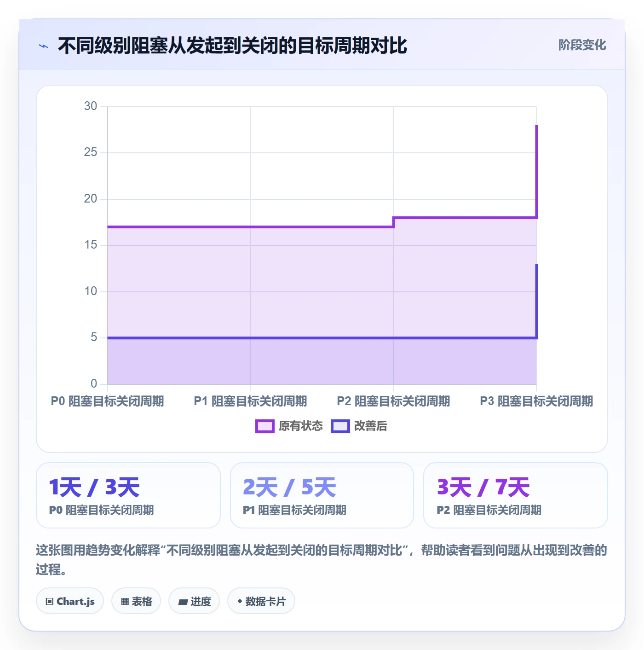Screen dimensions: 644x650
Task: Click the y-axis value 30
Action: click(91, 106)
